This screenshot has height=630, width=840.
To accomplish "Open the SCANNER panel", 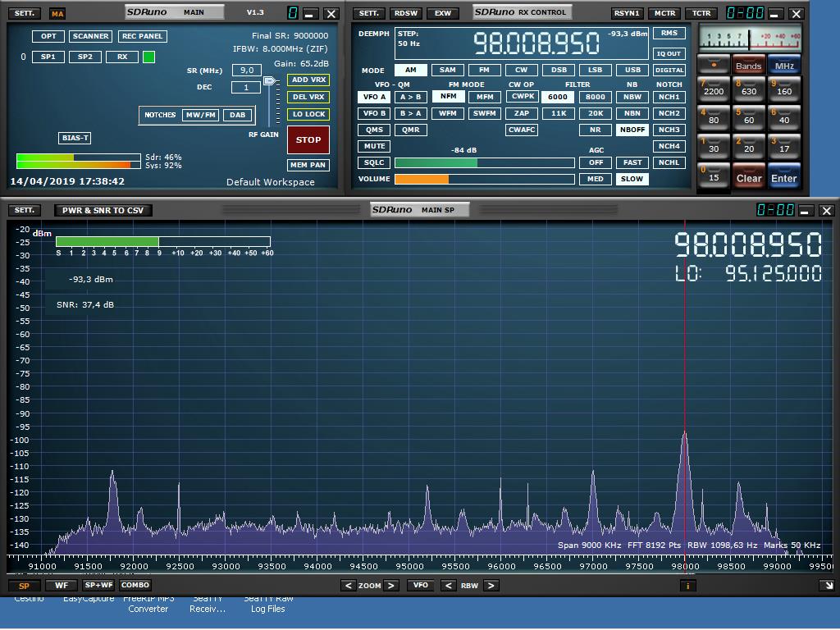I will [x=90, y=36].
